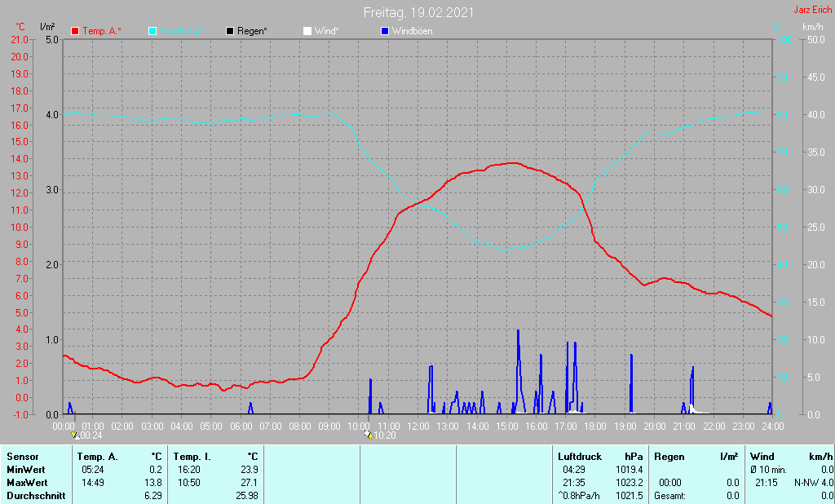835x504 pixels.
Task: Click the 'Wind' column header in table
Action: click(762, 457)
